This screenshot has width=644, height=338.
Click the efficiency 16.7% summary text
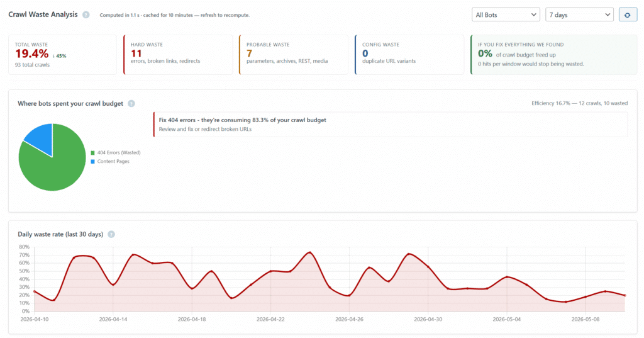(x=579, y=103)
